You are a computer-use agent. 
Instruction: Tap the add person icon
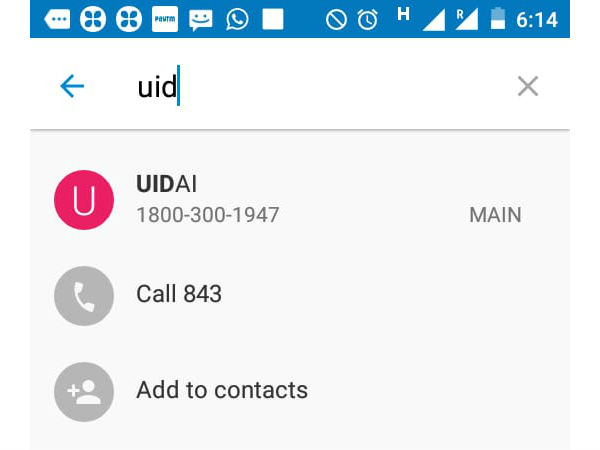[84, 392]
